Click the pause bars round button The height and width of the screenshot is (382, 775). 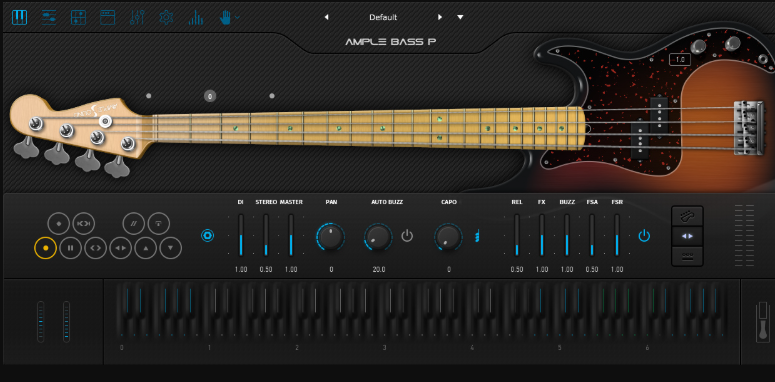pos(71,248)
